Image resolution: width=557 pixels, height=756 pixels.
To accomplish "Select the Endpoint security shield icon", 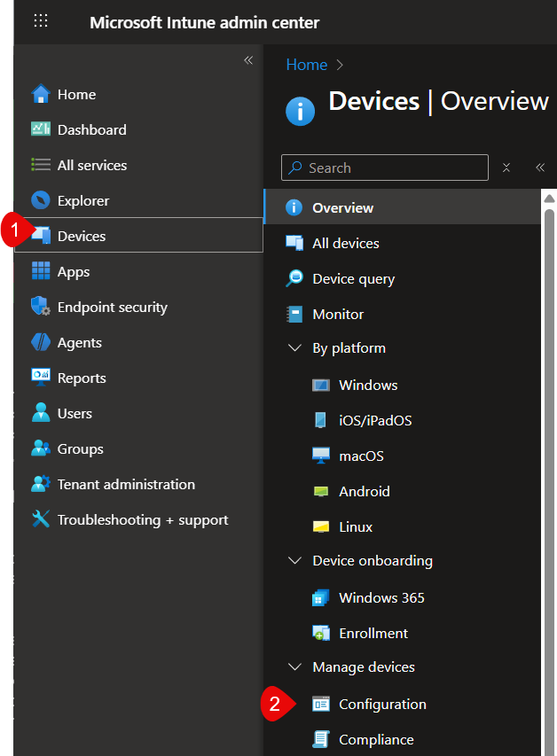I will (41, 307).
